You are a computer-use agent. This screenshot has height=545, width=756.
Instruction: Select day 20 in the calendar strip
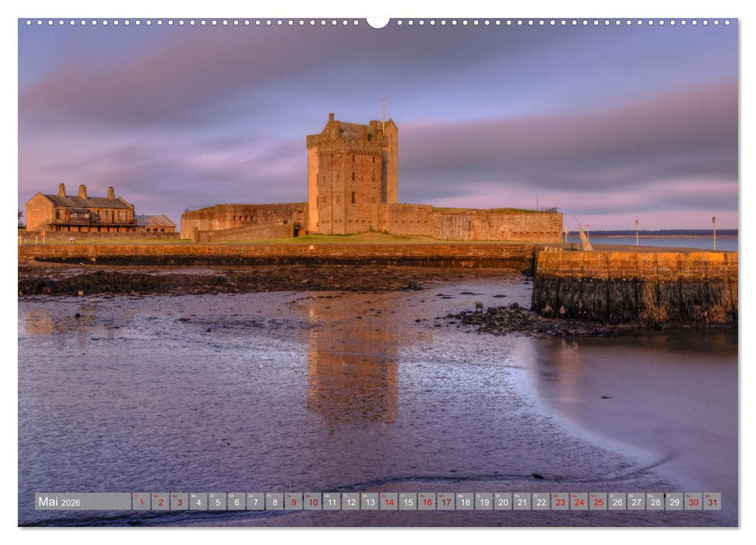point(503,502)
